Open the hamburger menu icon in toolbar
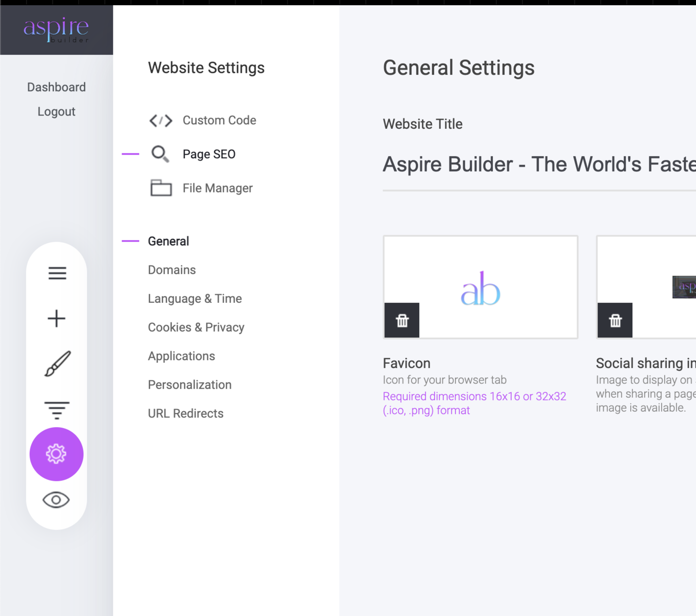The width and height of the screenshot is (696, 616). click(x=57, y=273)
